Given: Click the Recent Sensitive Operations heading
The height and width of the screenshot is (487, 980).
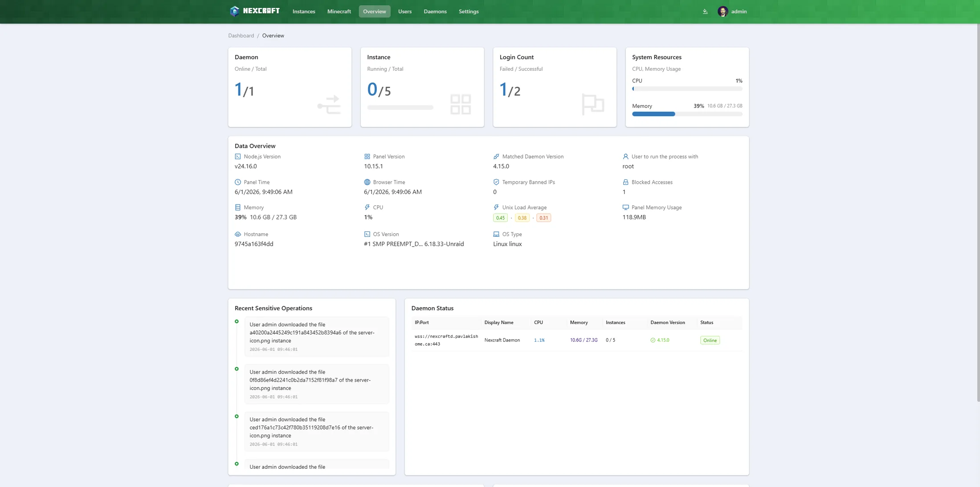Looking at the screenshot, I should tap(274, 308).
